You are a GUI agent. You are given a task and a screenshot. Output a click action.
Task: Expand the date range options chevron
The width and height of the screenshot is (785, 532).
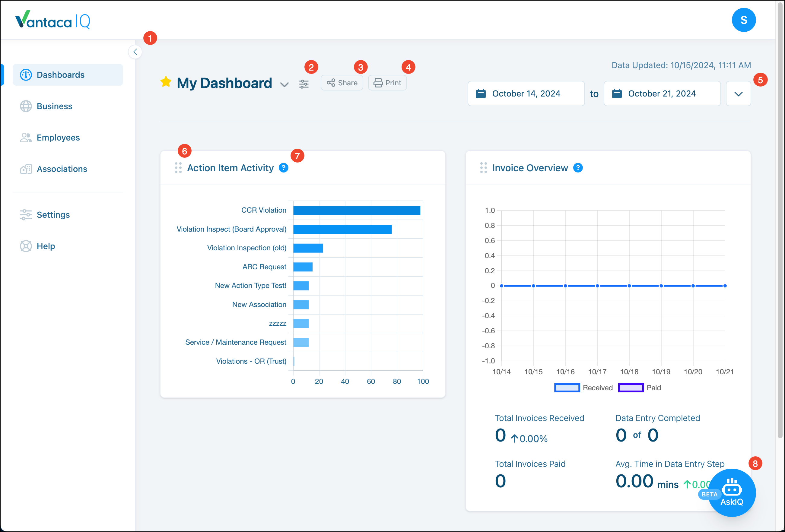(738, 93)
